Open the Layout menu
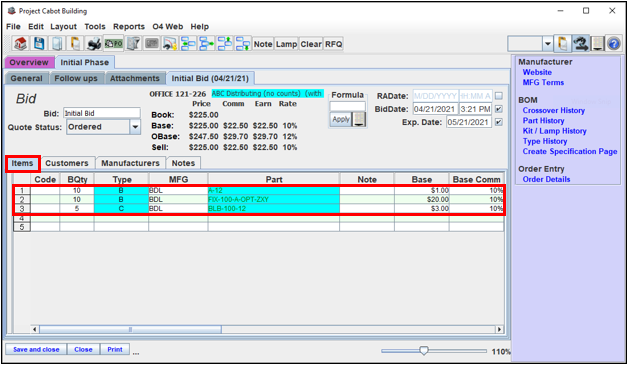 coord(63,26)
